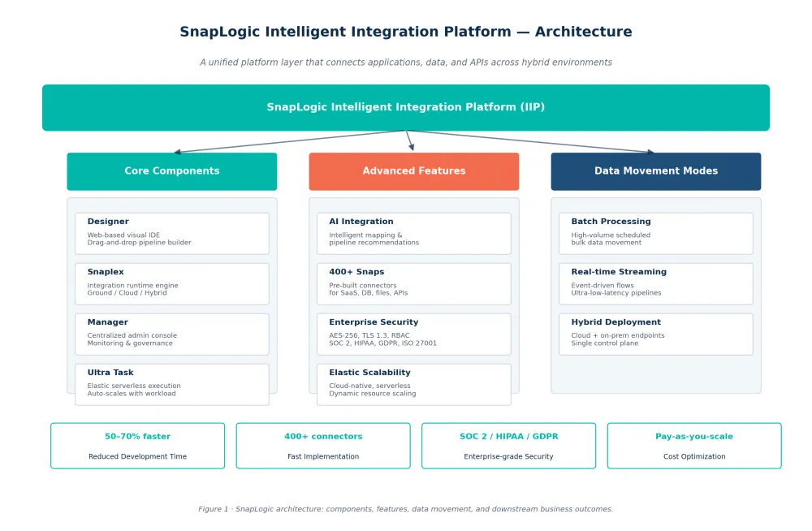Click 'pipeline recommendations' text
Image resolution: width=812 pixels, height=531 pixels.
pyautogui.click(x=374, y=243)
